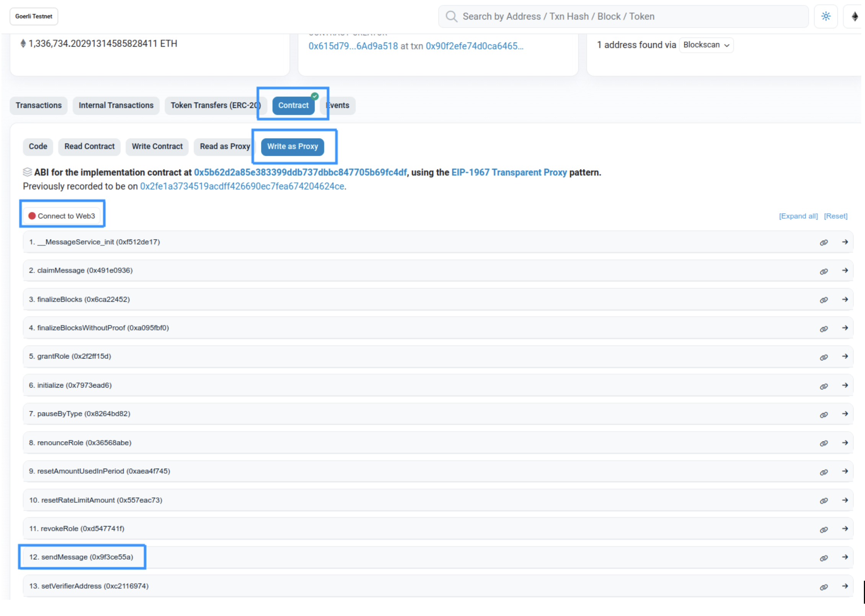Click the [Expand all] link
The image size is (865, 616).
[x=798, y=216]
